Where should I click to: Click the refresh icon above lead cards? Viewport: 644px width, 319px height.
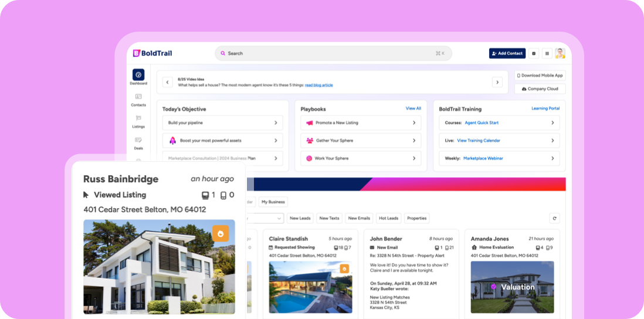tap(554, 218)
